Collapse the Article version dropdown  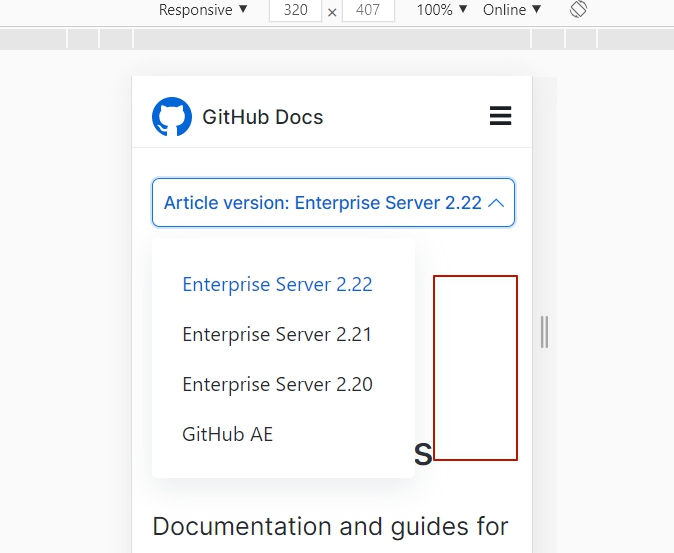click(333, 202)
